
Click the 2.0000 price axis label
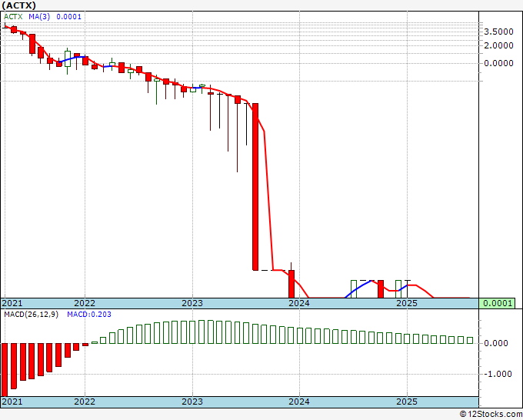click(498, 45)
